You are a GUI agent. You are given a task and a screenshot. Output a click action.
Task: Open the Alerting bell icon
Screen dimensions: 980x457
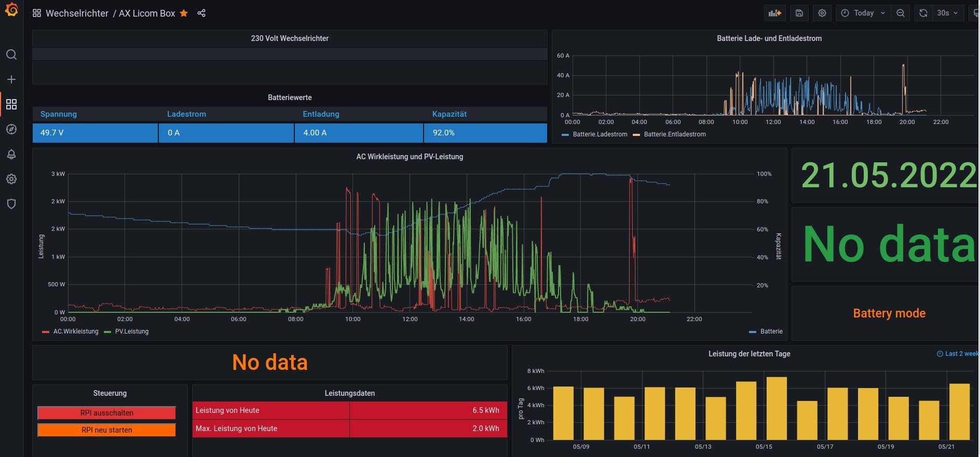(11, 154)
